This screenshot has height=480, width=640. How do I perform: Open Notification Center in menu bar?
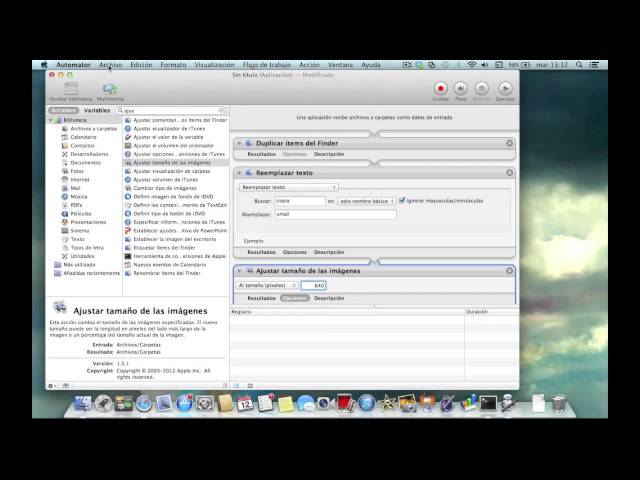595,65
